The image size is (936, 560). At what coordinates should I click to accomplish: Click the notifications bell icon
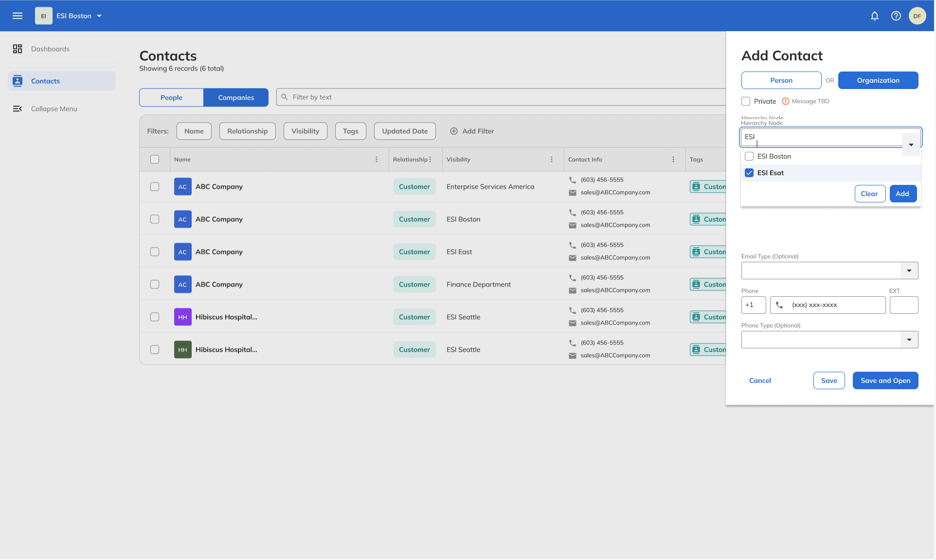874,16
